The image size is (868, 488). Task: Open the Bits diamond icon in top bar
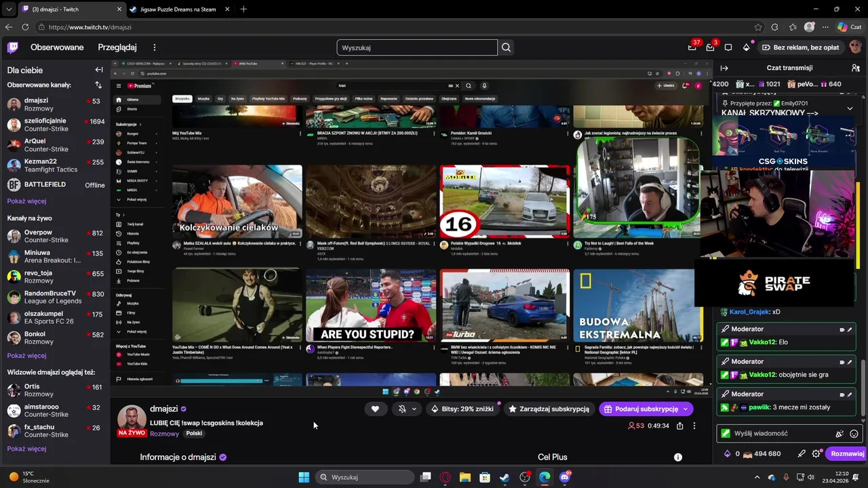(747, 47)
